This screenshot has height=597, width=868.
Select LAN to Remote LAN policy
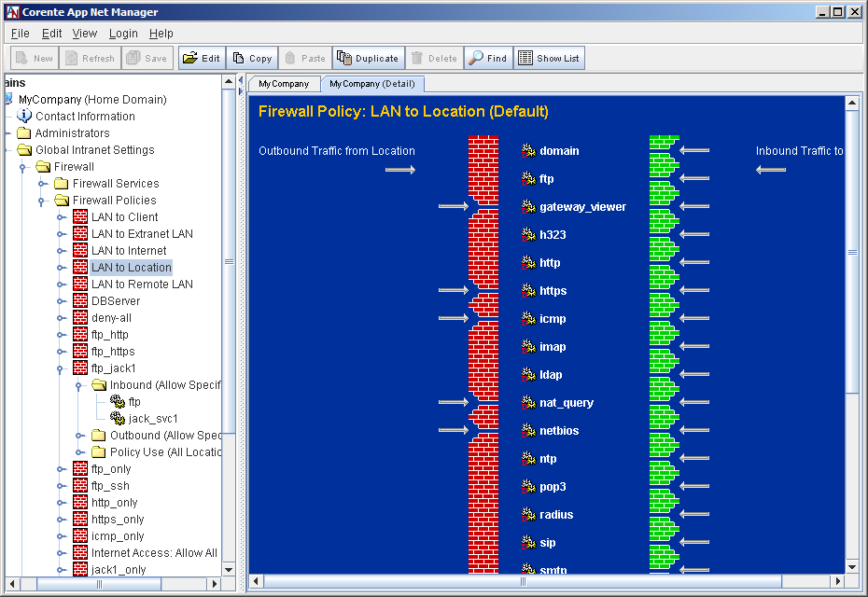[142, 284]
